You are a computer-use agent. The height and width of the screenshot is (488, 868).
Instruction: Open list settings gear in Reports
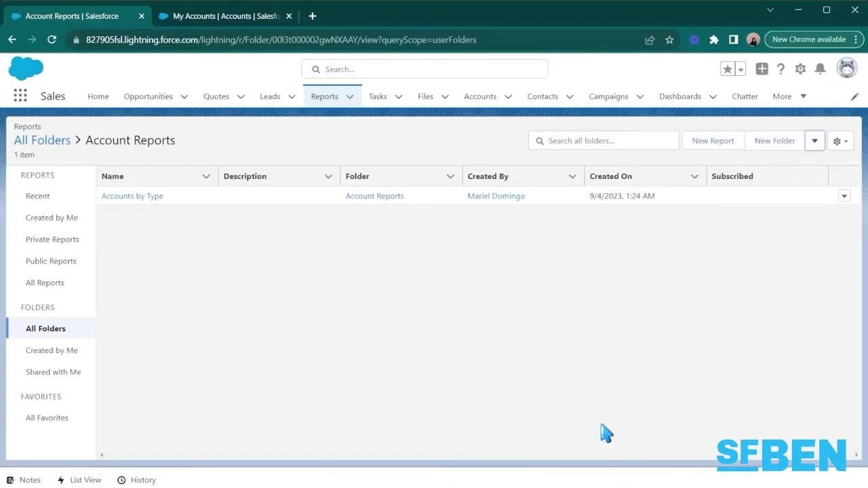coord(840,141)
